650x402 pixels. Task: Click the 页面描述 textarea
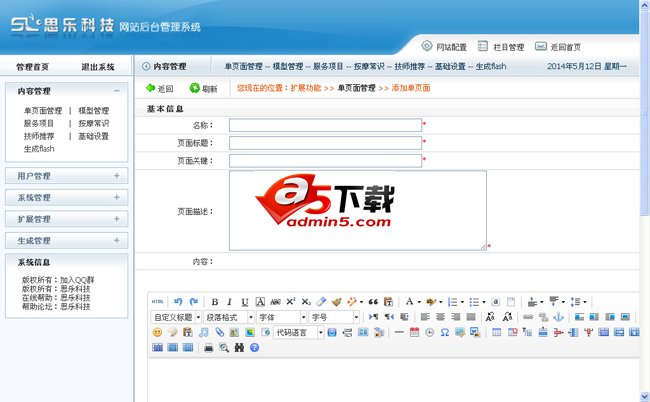[358, 211]
